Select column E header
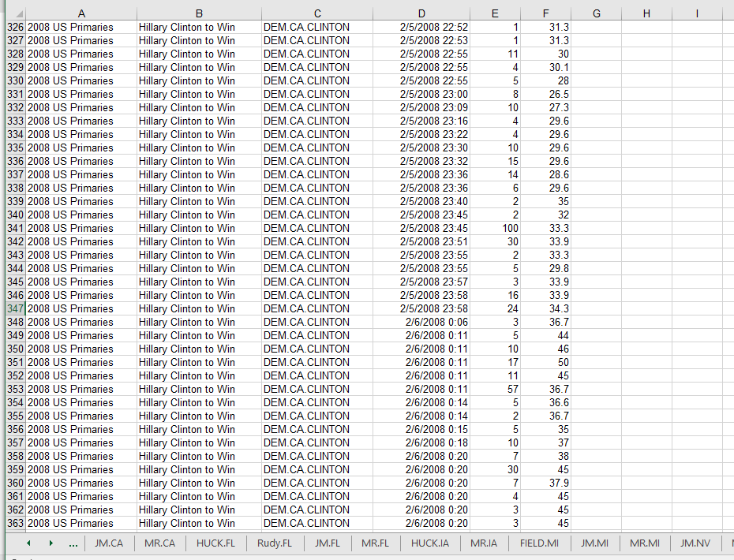This screenshot has width=734, height=560. [x=495, y=13]
